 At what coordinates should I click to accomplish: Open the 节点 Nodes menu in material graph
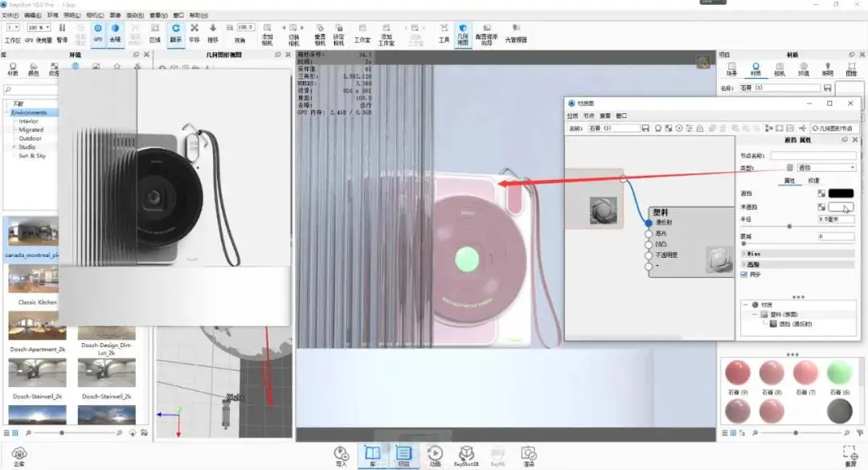588,116
